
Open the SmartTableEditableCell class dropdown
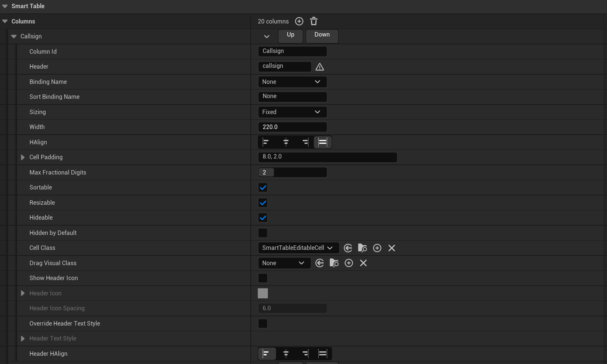[298, 248]
